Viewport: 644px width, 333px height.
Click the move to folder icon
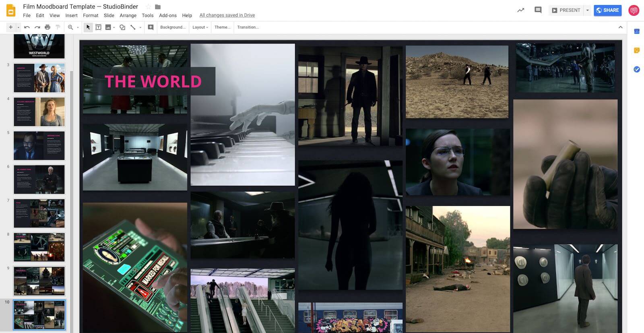pos(158,7)
